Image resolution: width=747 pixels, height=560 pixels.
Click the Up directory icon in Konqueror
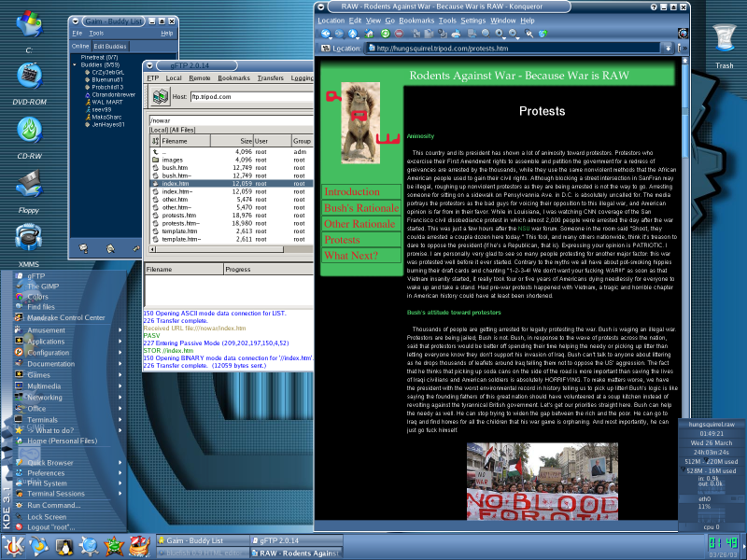(x=353, y=34)
